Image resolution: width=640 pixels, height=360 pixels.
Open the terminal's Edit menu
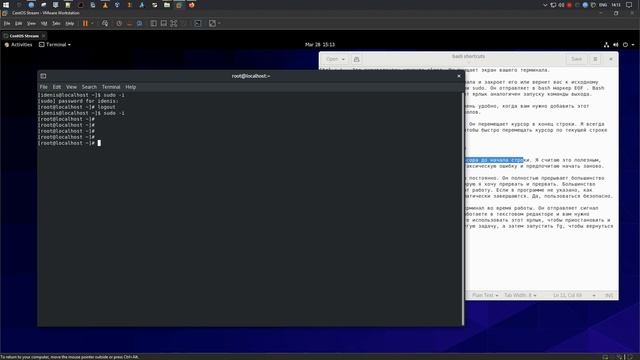click(x=57, y=87)
